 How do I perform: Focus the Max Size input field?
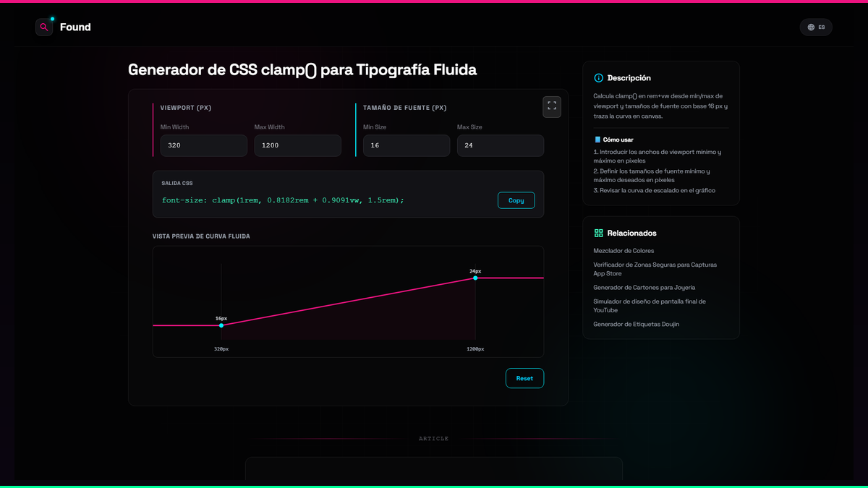[501, 145]
